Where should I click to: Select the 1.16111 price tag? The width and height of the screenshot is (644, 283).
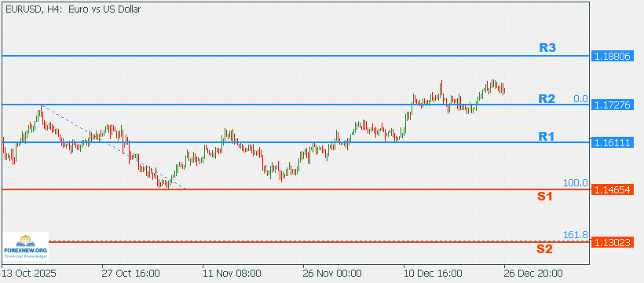[612, 142]
